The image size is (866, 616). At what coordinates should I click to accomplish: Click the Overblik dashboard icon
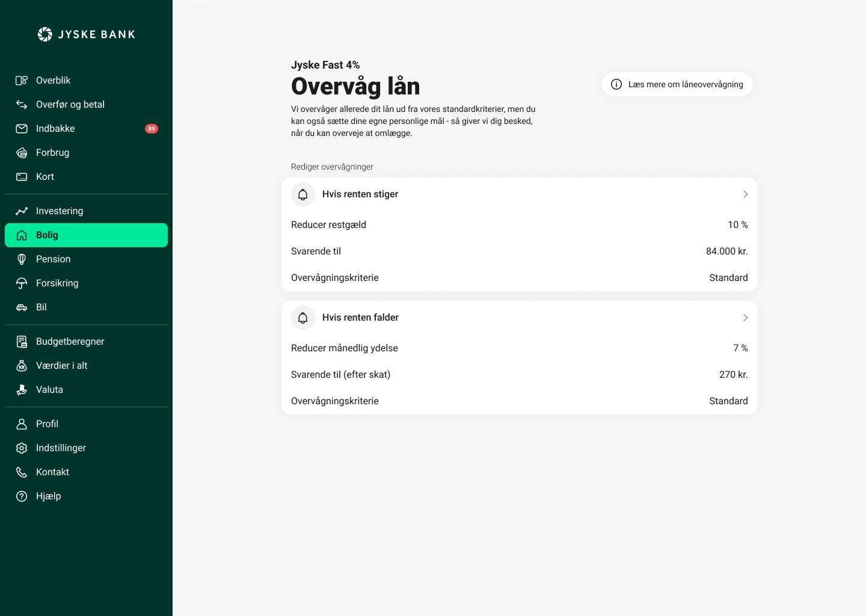(x=22, y=81)
